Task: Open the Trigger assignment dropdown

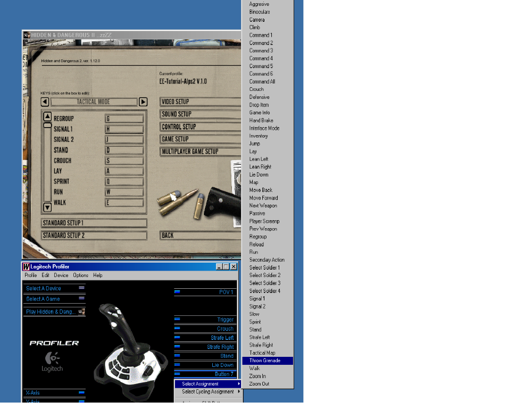Action: coord(205,320)
